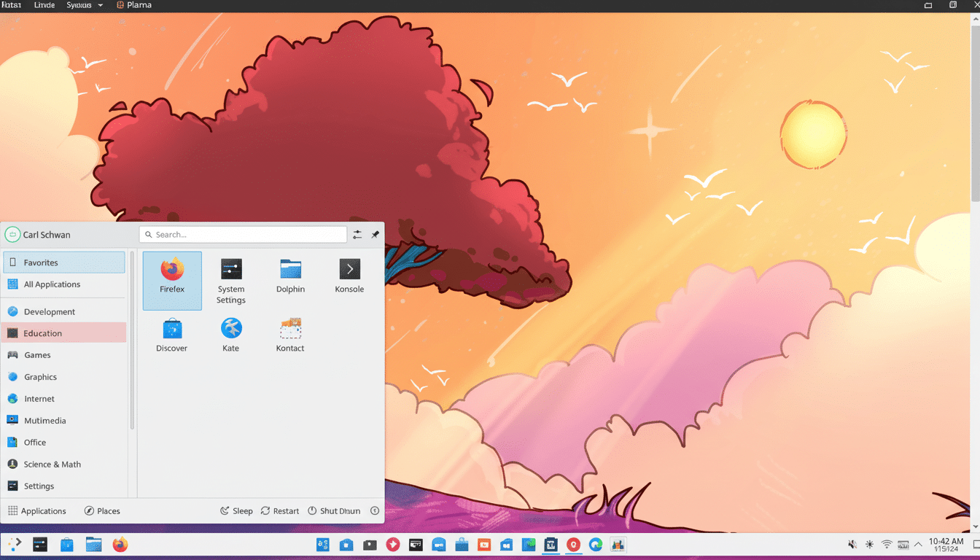980x560 pixels.
Task: Click the Shut Down button
Action: coord(334,510)
